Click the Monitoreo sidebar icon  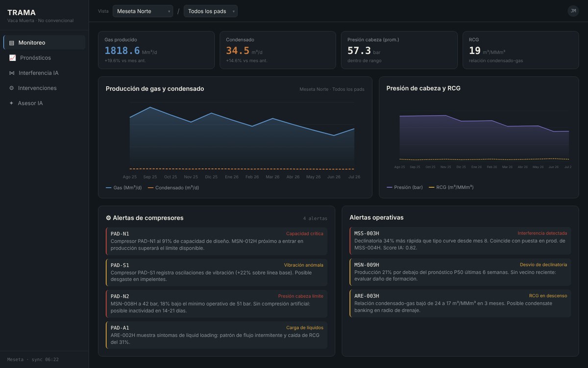pyautogui.click(x=12, y=43)
